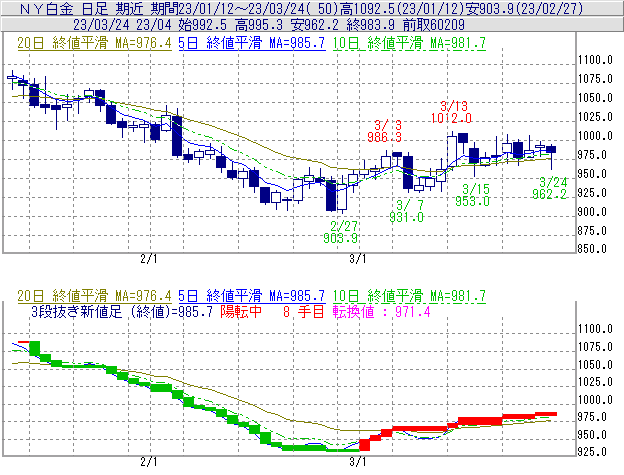Click the upper chart's 5日 終値平滑 MA=985.7 legend
Viewport: 624px width, 475px height.
252,43
